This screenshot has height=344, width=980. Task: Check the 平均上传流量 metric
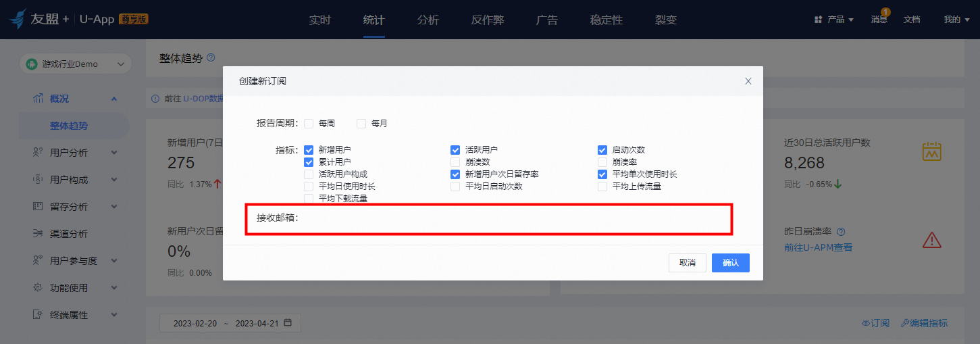[x=602, y=187]
